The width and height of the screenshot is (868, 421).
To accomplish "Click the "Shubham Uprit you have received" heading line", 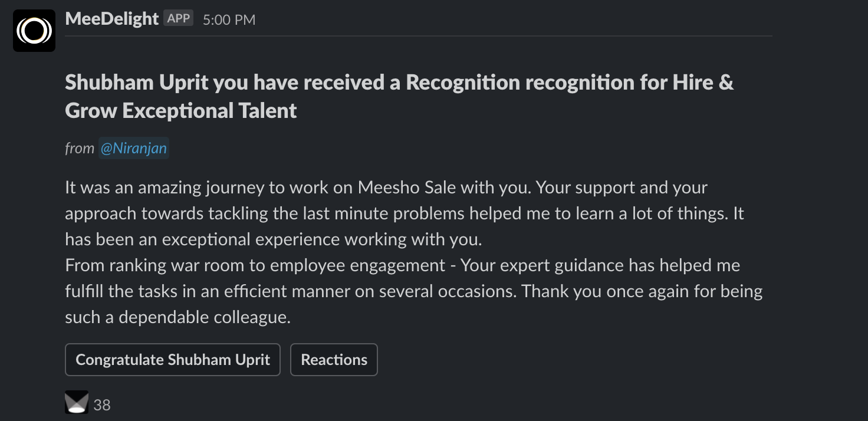I will coord(399,83).
